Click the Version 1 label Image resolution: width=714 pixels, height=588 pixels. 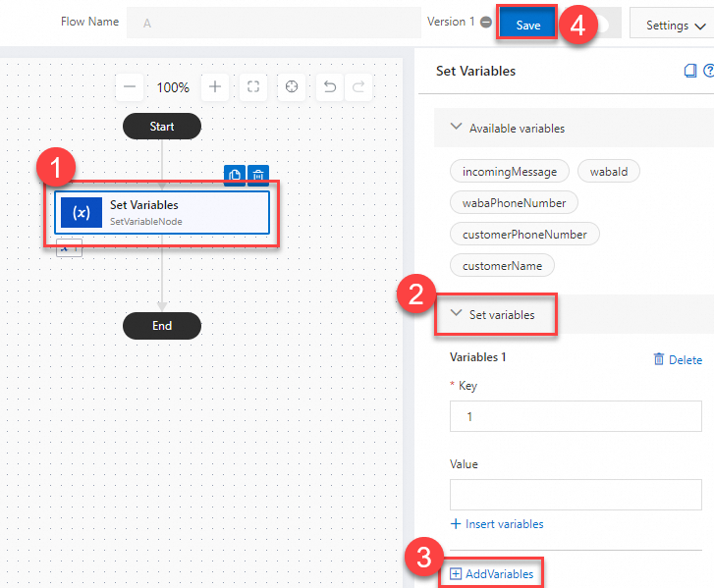click(x=451, y=22)
